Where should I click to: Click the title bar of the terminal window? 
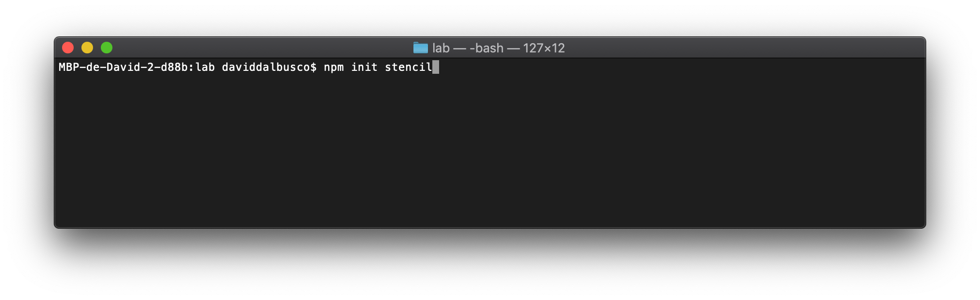click(x=291, y=48)
